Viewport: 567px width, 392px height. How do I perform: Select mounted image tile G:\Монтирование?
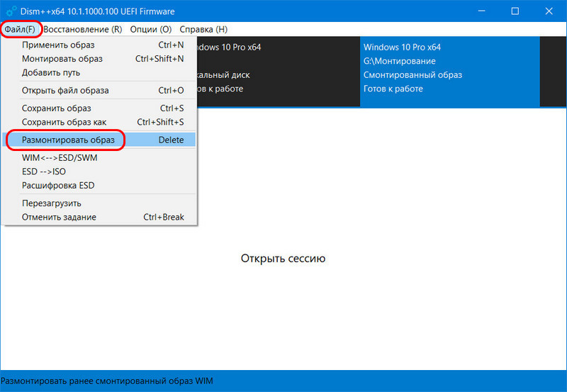pos(449,71)
